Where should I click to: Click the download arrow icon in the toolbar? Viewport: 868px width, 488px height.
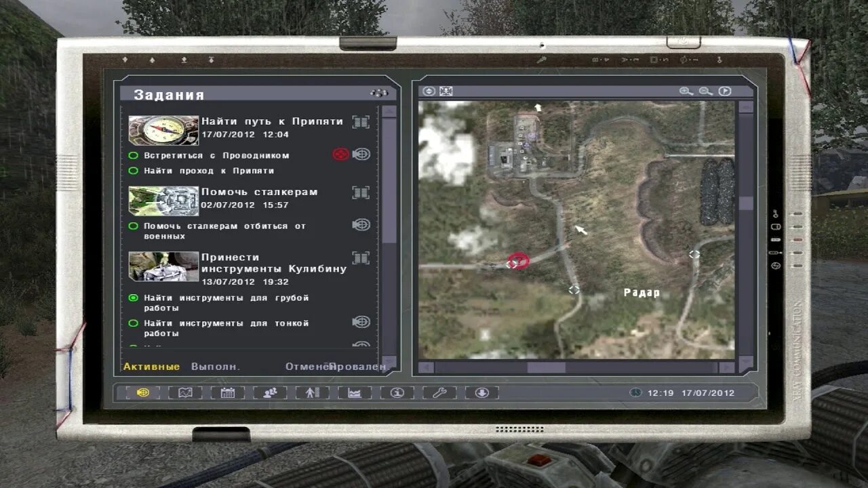[x=482, y=392]
